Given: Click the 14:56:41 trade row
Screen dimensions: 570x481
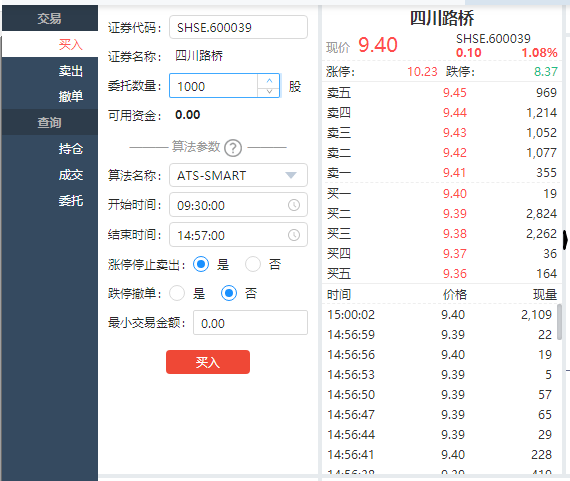Looking at the screenshot, I should [439, 454].
